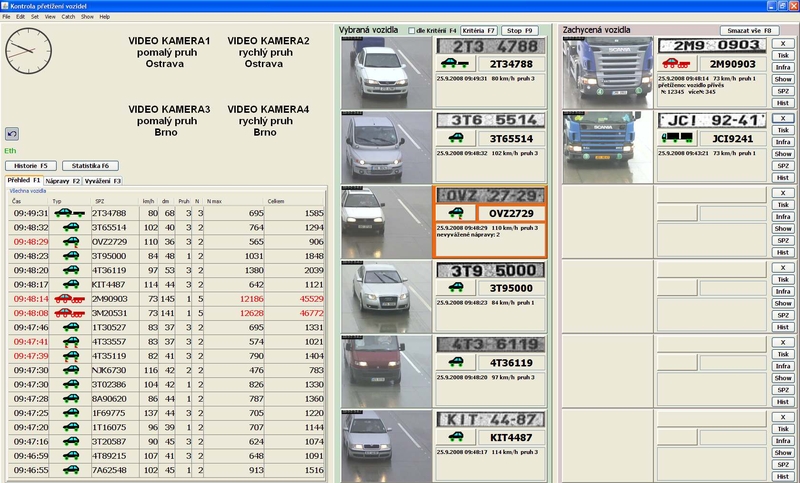Toggle the 'dle Kritérií F4' checkbox
The width and height of the screenshot is (800, 483).
pos(413,32)
